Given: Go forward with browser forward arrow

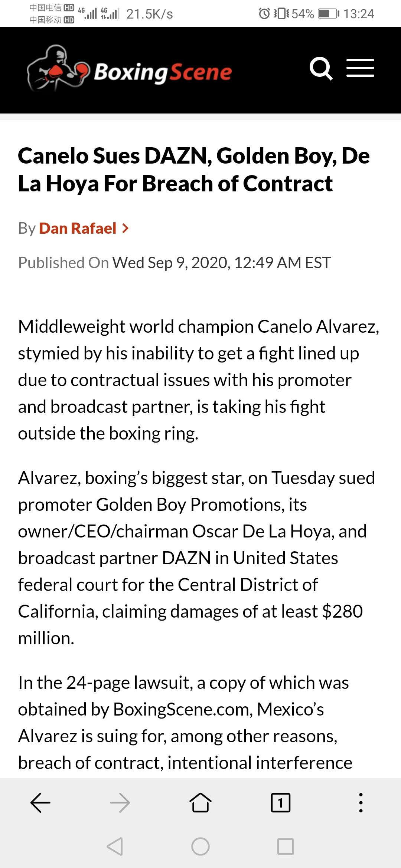Looking at the screenshot, I should pyautogui.click(x=120, y=803).
